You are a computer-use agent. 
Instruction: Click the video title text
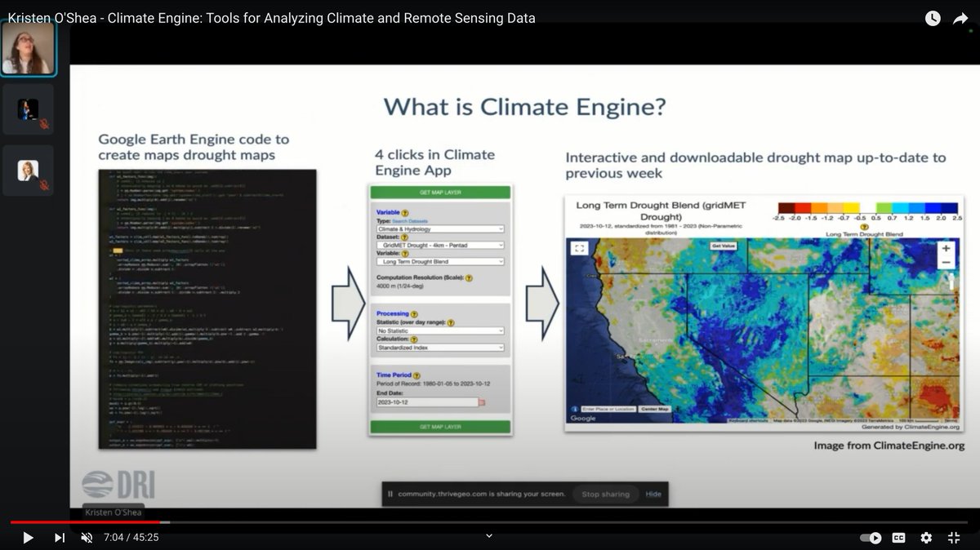click(272, 18)
